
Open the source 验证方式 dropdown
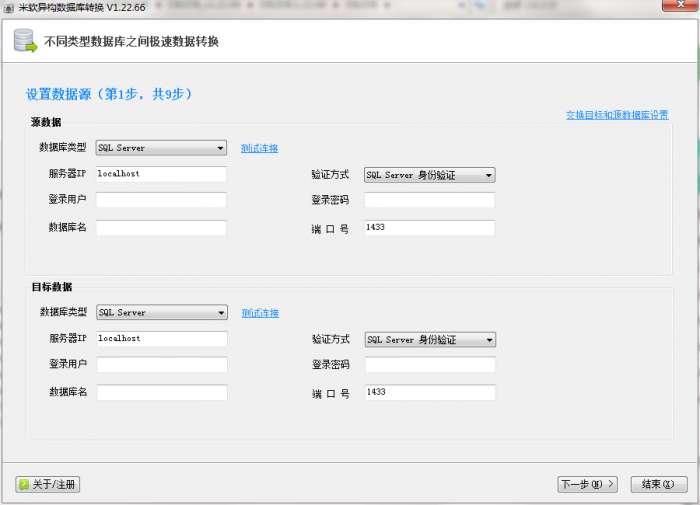[429, 175]
